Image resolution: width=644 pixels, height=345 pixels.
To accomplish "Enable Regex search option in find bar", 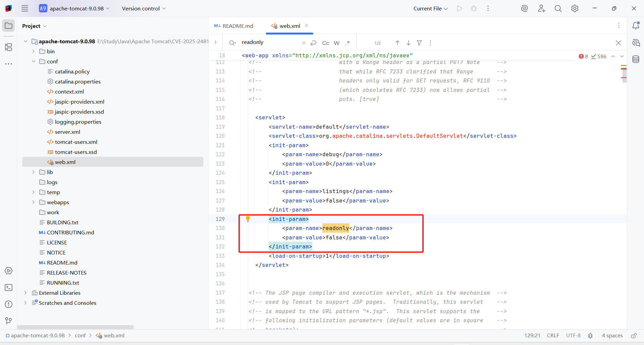I will tap(347, 43).
